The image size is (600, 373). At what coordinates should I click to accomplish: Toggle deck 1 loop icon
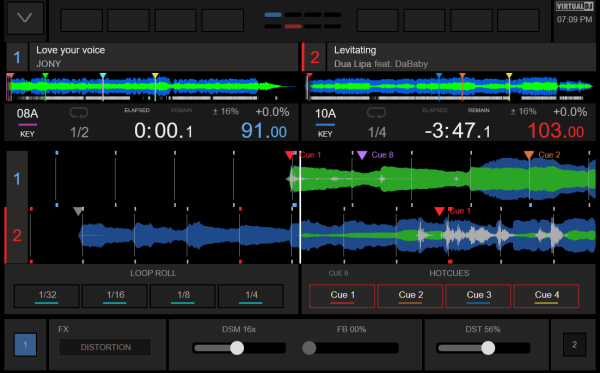point(79,113)
